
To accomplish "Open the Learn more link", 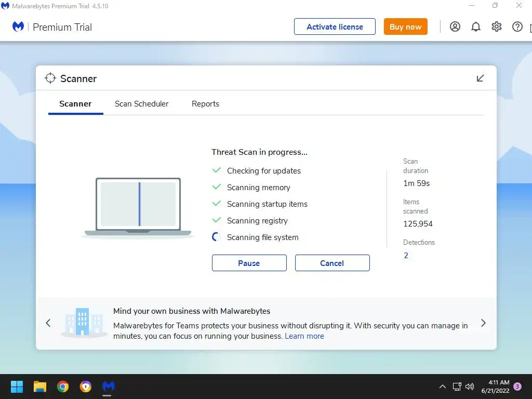I will (304, 336).
